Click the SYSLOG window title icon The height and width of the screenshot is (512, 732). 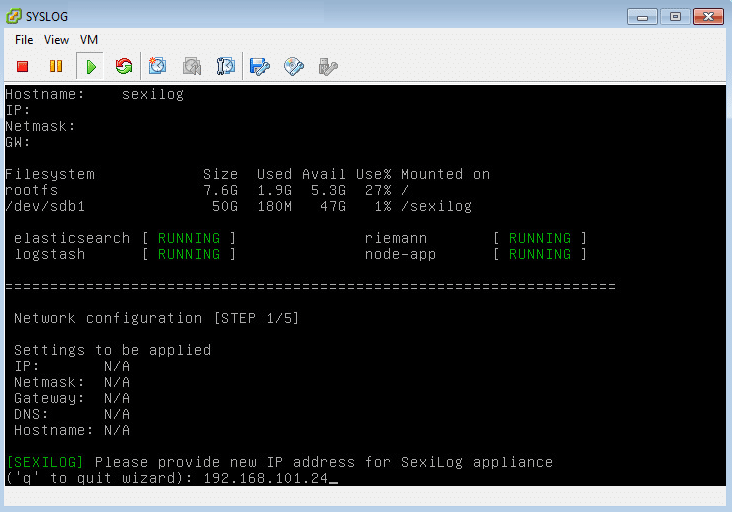tap(14, 16)
